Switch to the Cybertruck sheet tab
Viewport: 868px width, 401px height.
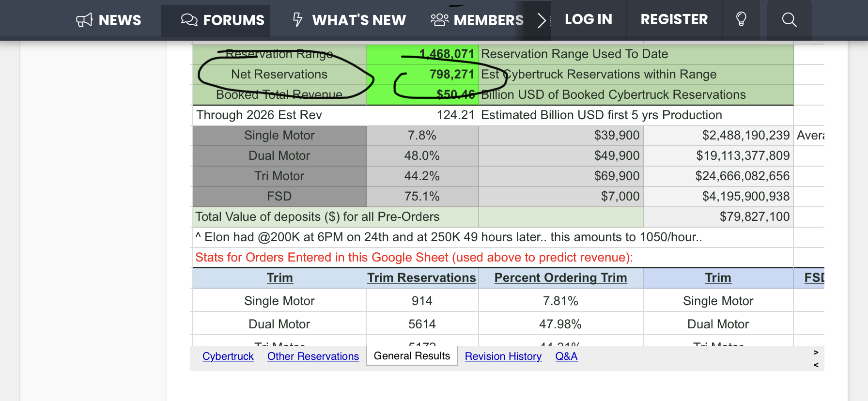coord(228,356)
